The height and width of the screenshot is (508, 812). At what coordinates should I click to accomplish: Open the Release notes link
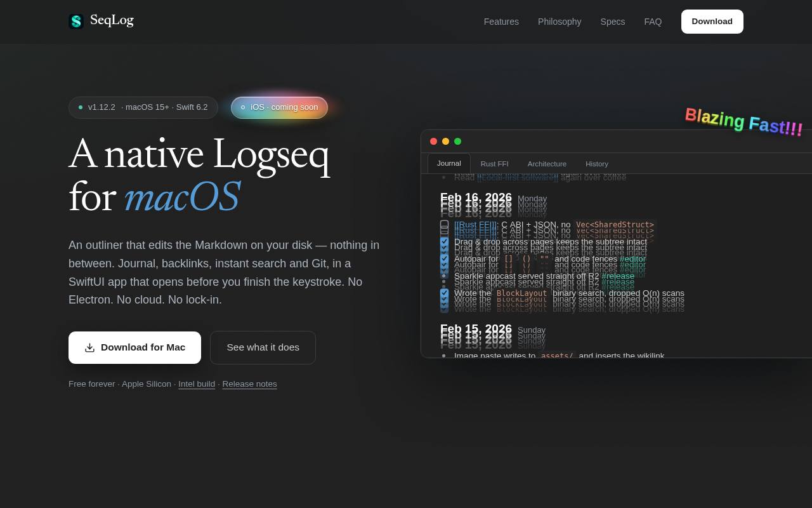click(249, 384)
